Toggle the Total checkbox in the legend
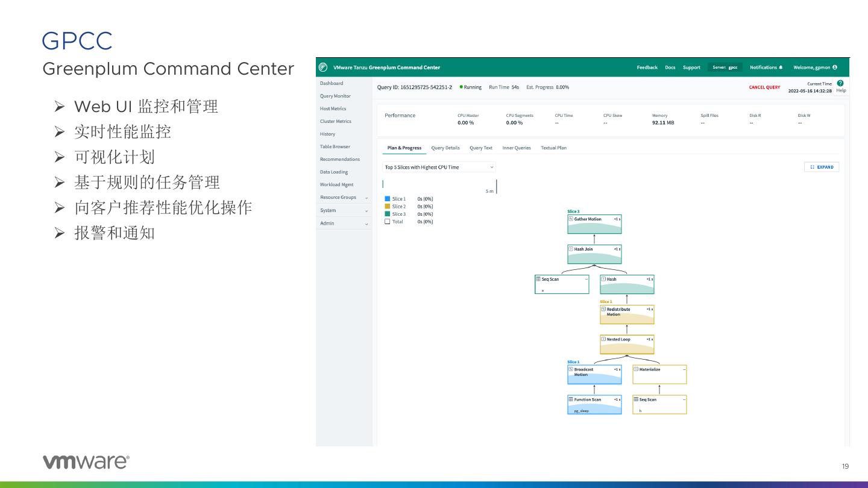Screen dimensions: 868x488 [388, 222]
